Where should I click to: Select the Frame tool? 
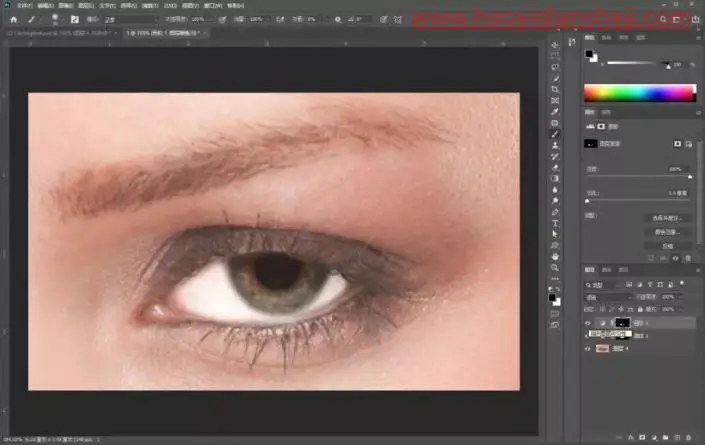point(555,101)
